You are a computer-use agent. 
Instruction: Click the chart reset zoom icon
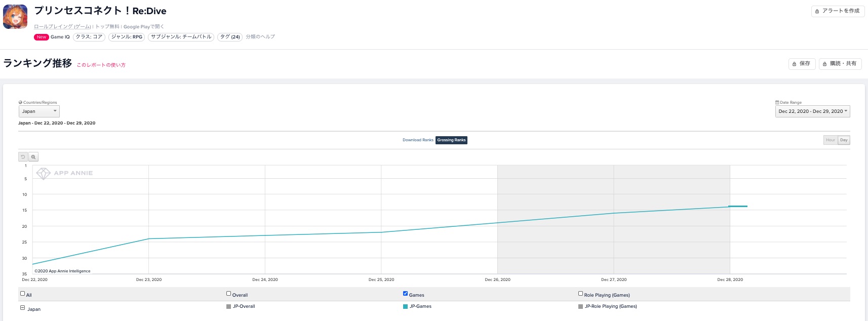(x=23, y=157)
